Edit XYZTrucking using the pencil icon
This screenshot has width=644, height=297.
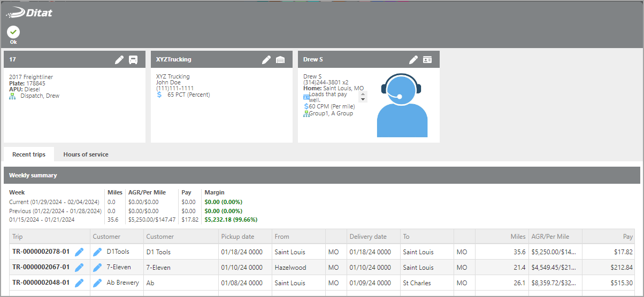click(266, 60)
